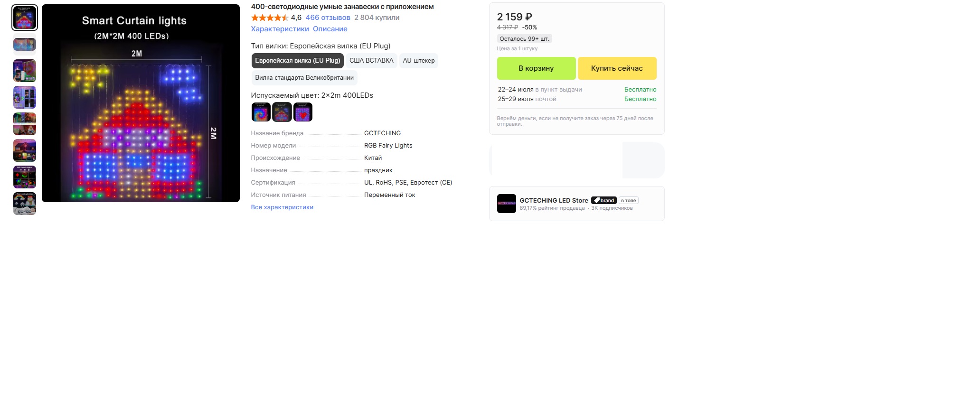Visit the GCTECHING LED Store page
This screenshot has height=410, width=980.
[x=554, y=201]
